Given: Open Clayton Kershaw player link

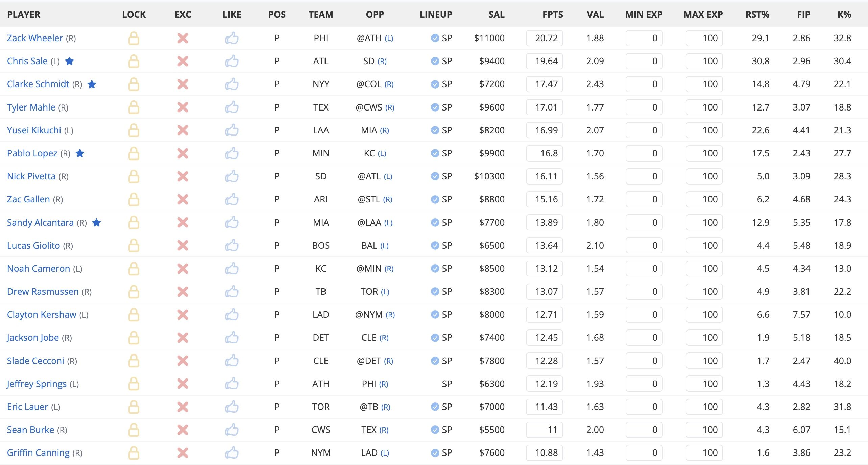Looking at the screenshot, I should 42,315.
